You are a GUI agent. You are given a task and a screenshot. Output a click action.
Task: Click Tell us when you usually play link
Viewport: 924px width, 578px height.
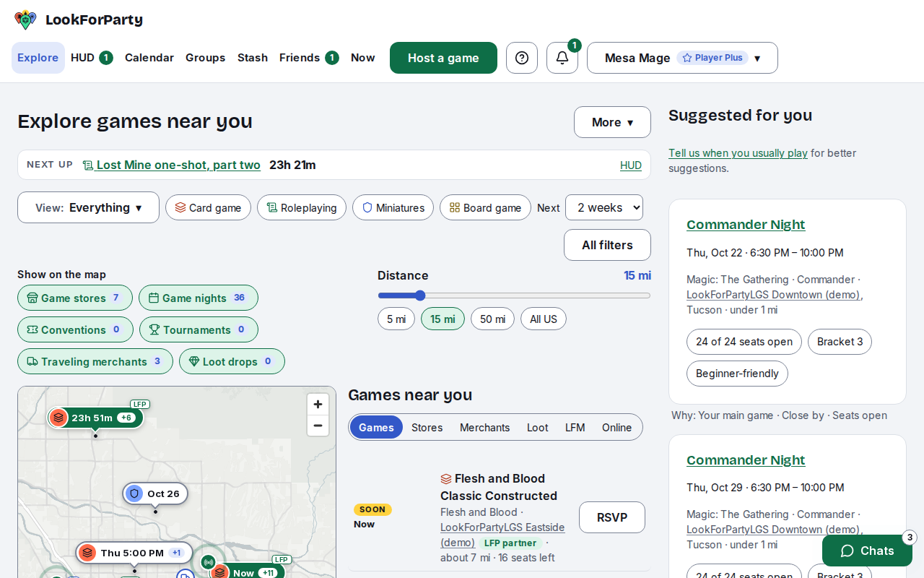coord(738,153)
